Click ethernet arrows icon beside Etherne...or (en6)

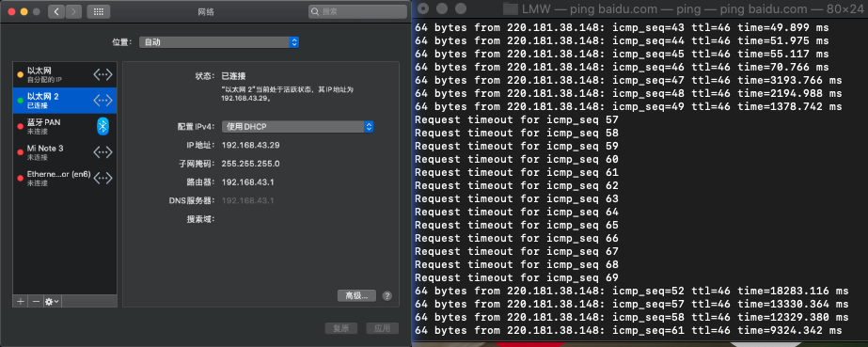point(103,178)
